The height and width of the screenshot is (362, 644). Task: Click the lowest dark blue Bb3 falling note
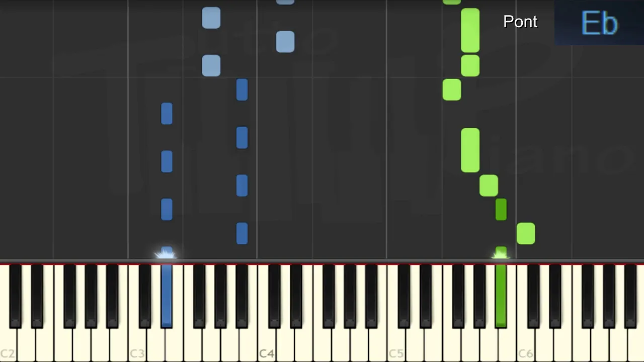pos(242,234)
